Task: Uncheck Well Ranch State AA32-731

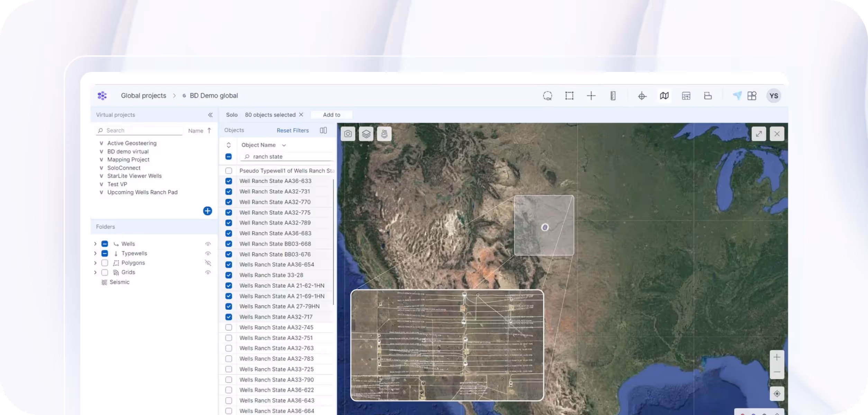Action: click(x=229, y=192)
